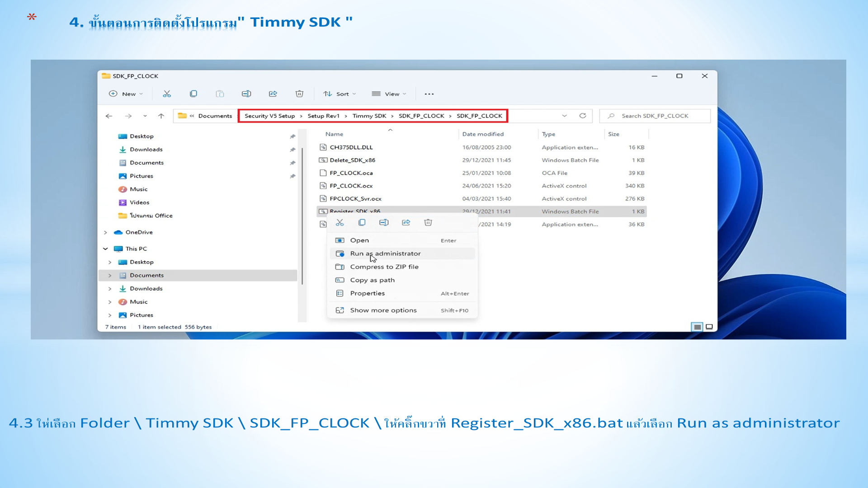Collapse the This PC node
Screen dimensions: 868x488
[x=105, y=249]
